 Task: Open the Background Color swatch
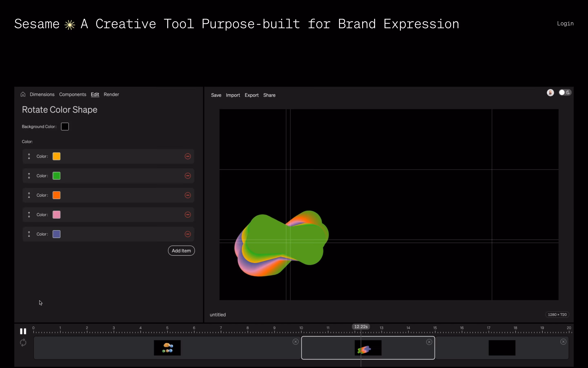65,127
